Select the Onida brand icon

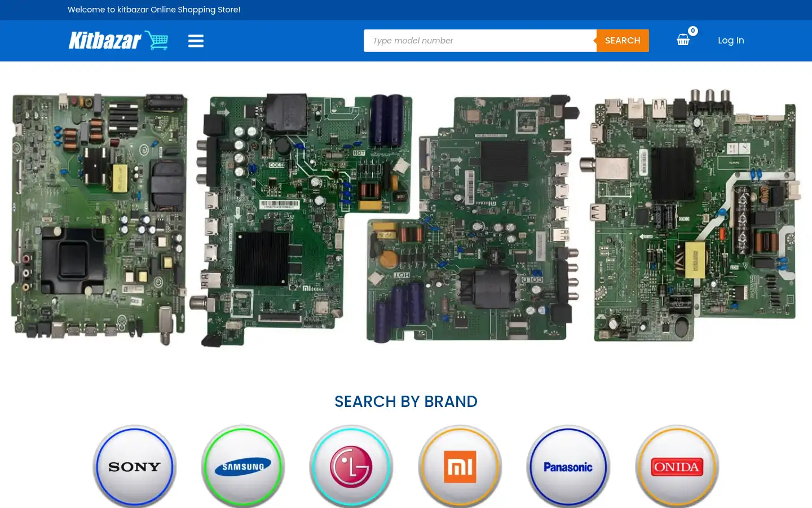pyautogui.click(x=677, y=467)
